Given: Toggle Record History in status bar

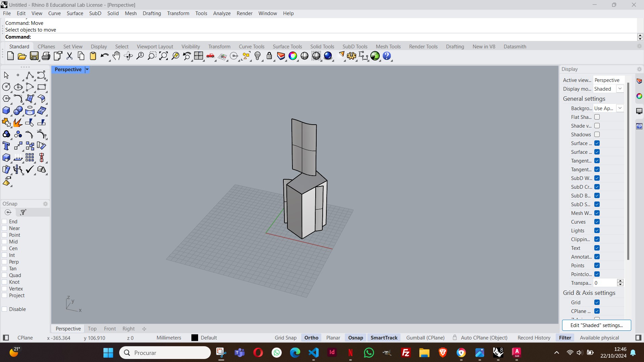Looking at the screenshot, I should (x=534, y=338).
